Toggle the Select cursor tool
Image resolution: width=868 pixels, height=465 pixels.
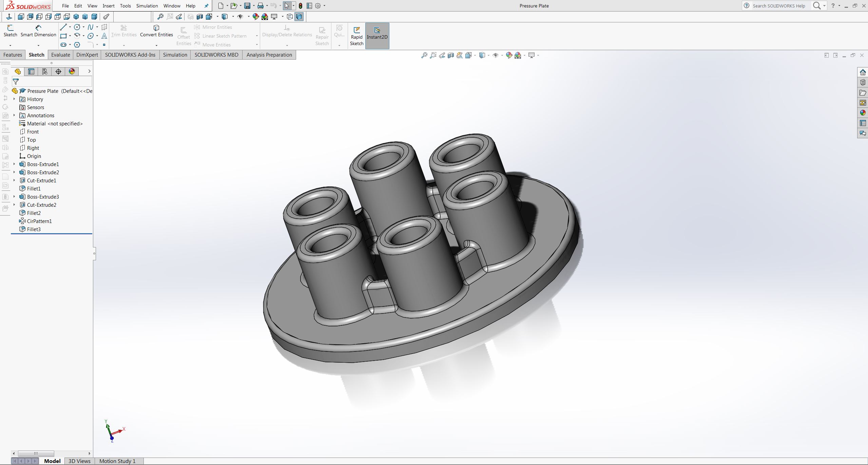click(287, 6)
